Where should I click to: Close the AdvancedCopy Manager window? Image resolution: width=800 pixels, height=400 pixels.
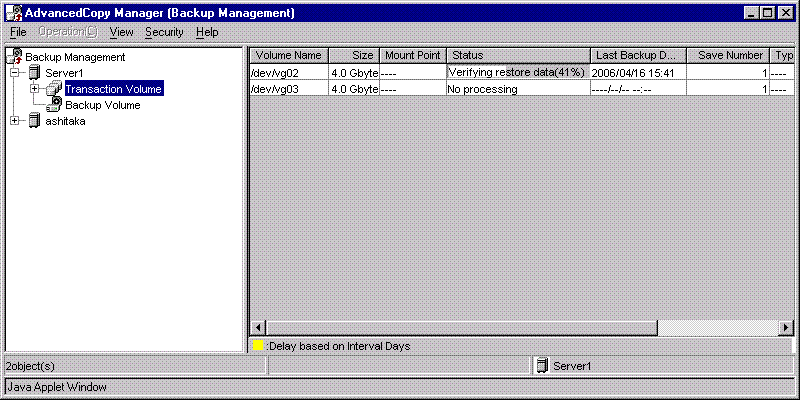click(x=785, y=14)
